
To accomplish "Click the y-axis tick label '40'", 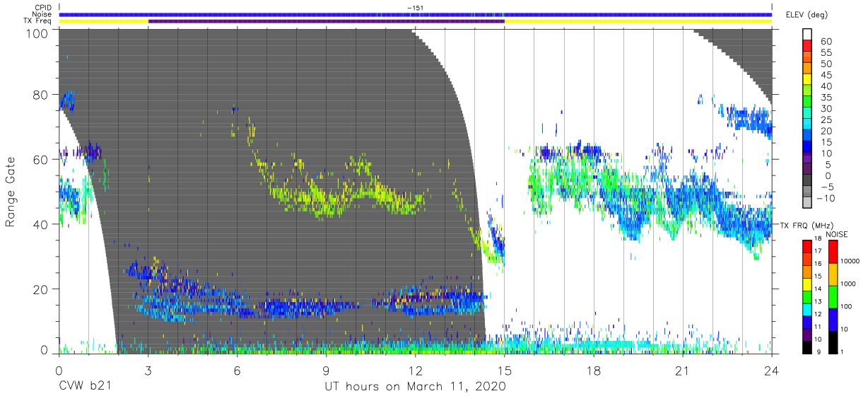I will pyautogui.click(x=40, y=224).
